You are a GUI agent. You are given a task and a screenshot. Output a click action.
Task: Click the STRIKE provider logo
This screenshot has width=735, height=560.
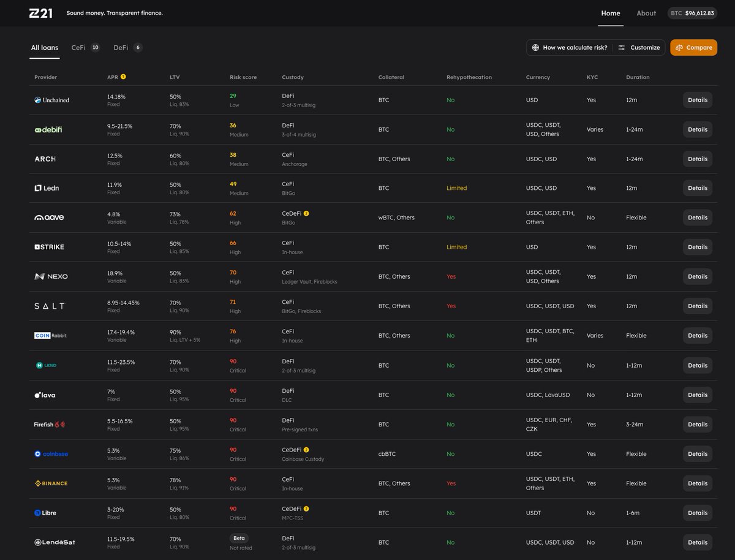(49, 247)
